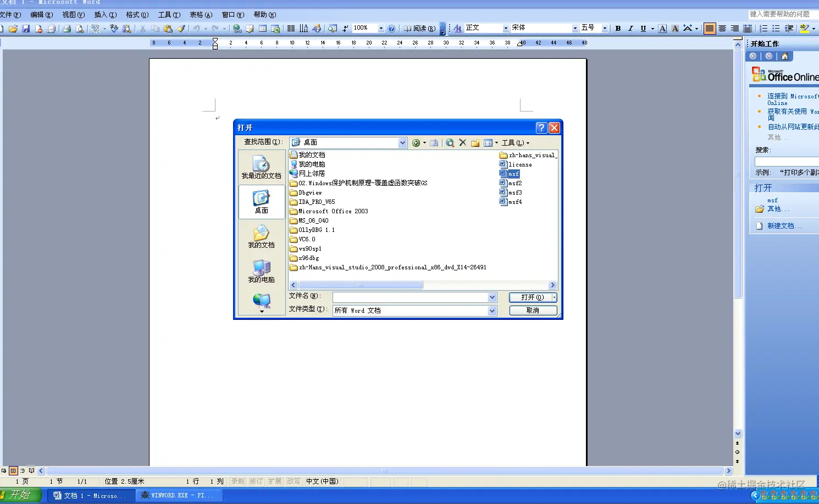Click the Styles and Formatting icon
The width and height of the screenshot is (819, 504).
[457, 28]
